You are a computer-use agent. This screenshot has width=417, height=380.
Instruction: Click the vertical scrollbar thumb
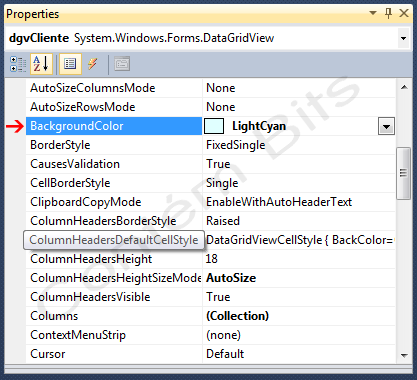403,173
